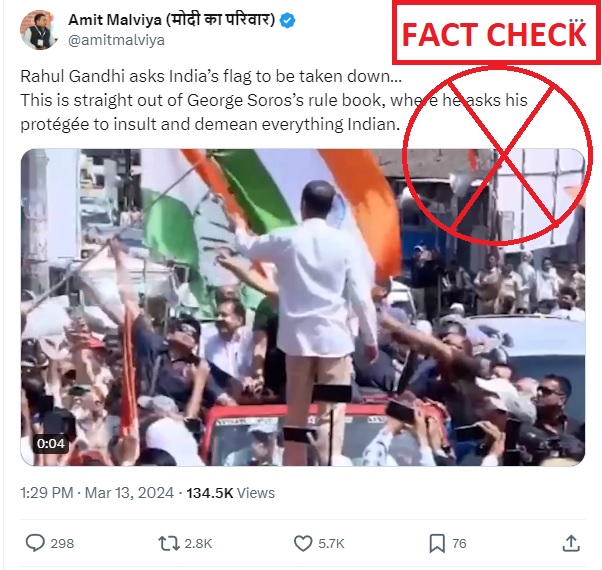Image resolution: width=602 pixels, height=570 pixels.
Task: Click the 134.5K Views count
Action: pyautogui.click(x=230, y=492)
